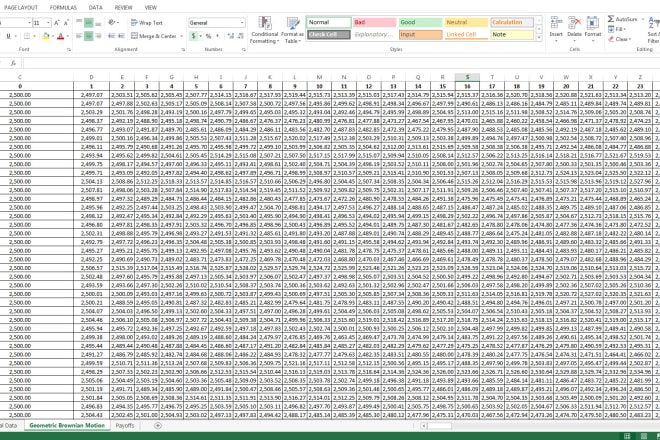Click the AutoSum button
The height and width of the screenshot is (440, 660).
(626, 19)
